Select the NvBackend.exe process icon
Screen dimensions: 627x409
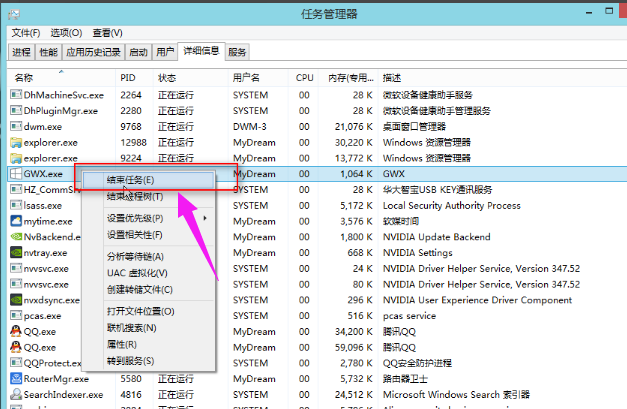[x=16, y=237]
